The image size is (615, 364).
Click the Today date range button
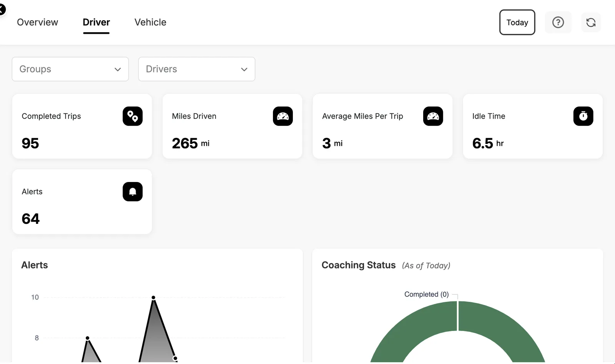[x=517, y=22]
